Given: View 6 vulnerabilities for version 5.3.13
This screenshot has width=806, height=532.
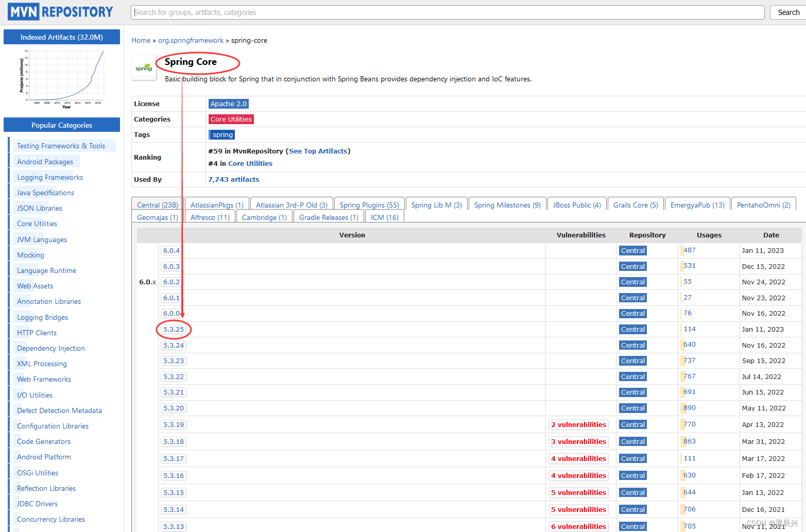Looking at the screenshot, I should click(x=578, y=526).
